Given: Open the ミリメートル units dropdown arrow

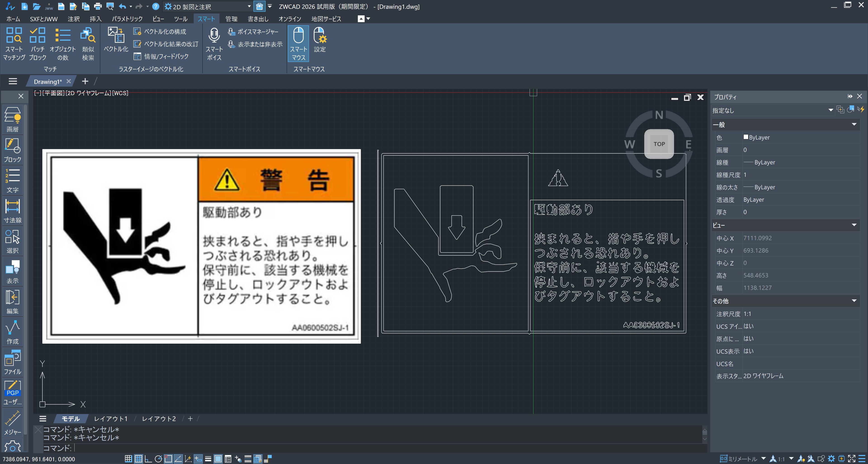Looking at the screenshot, I should pos(764,459).
